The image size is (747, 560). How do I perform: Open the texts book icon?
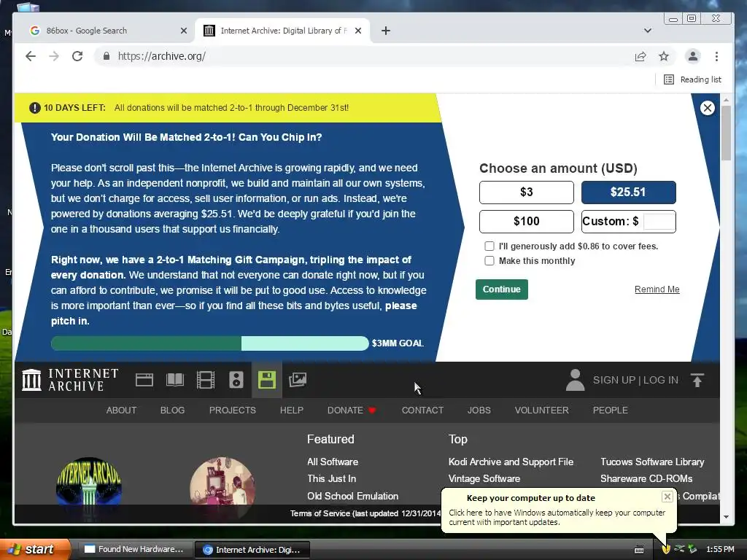175,380
